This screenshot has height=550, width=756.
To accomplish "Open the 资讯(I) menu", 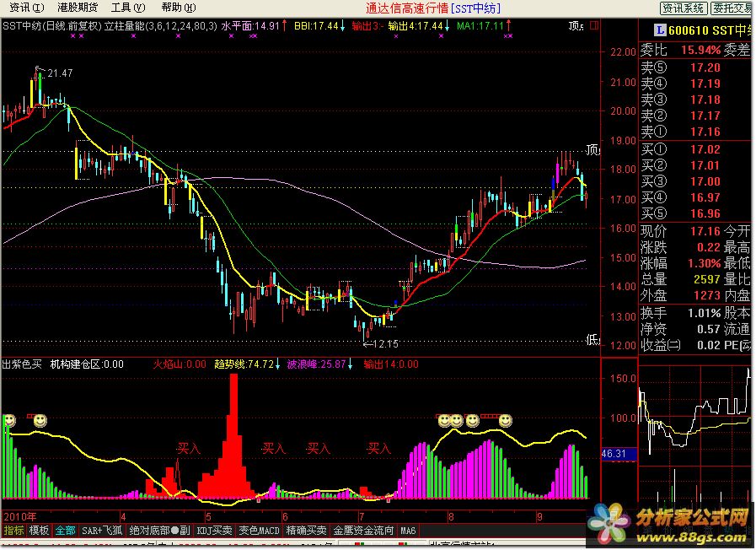I will [26, 8].
